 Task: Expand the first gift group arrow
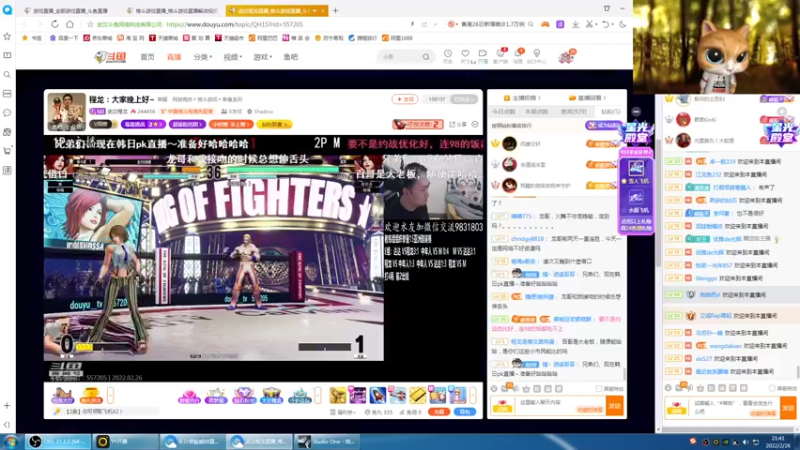click(x=111, y=395)
